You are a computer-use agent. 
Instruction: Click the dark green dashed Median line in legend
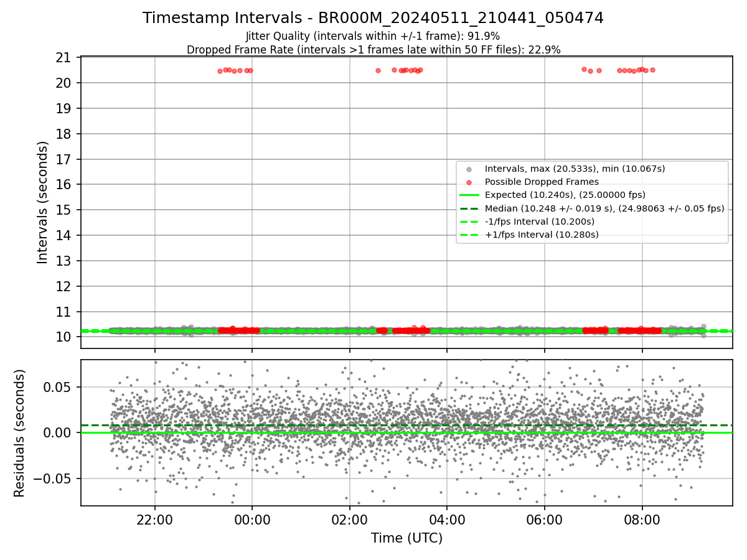pyautogui.click(x=470, y=208)
